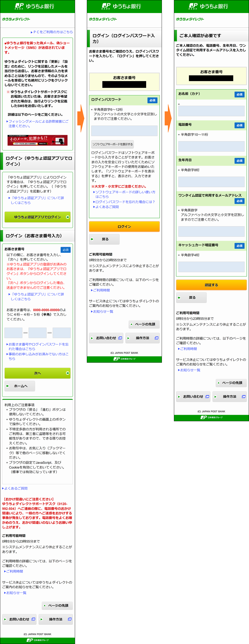Viewport: 249px width, 644px height.
Task: Click the ホームへ button in left panel
Action: 20,386
